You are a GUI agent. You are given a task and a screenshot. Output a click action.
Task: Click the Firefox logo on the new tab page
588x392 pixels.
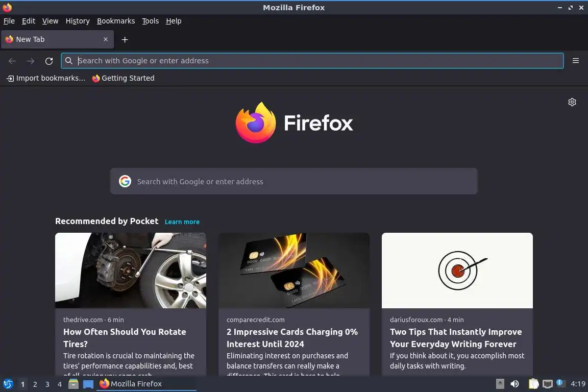[295, 122]
